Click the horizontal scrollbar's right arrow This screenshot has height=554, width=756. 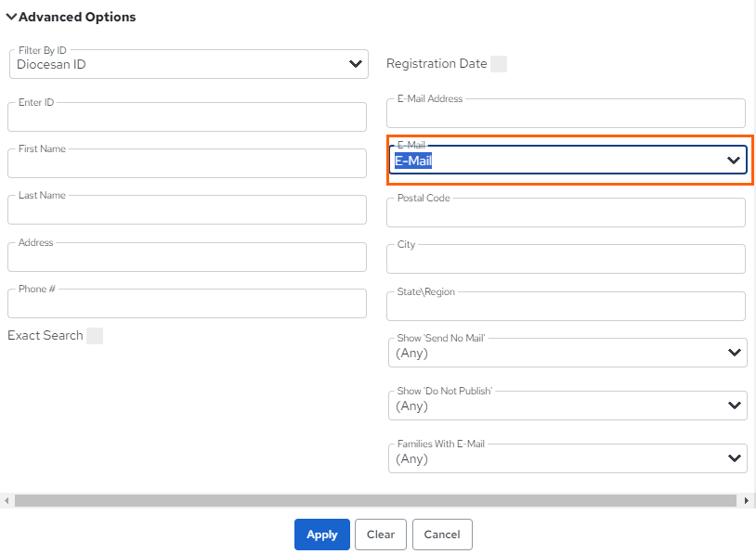pyautogui.click(x=747, y=500)
